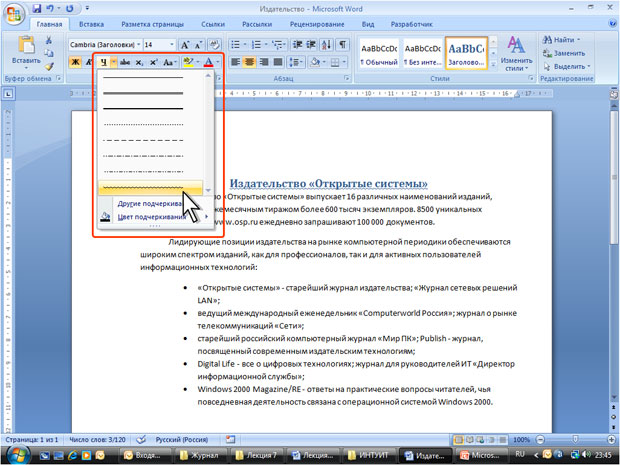Select wavy underline style in list

[150, 188]
